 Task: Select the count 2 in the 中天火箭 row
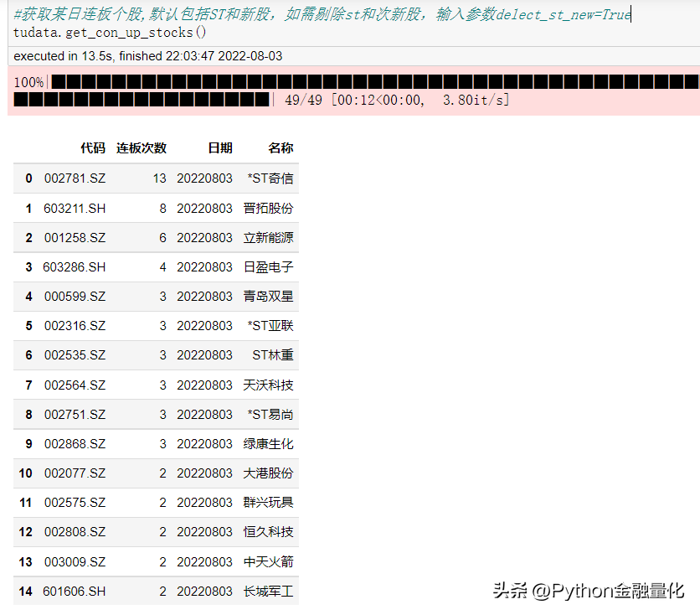pos(163,562)
